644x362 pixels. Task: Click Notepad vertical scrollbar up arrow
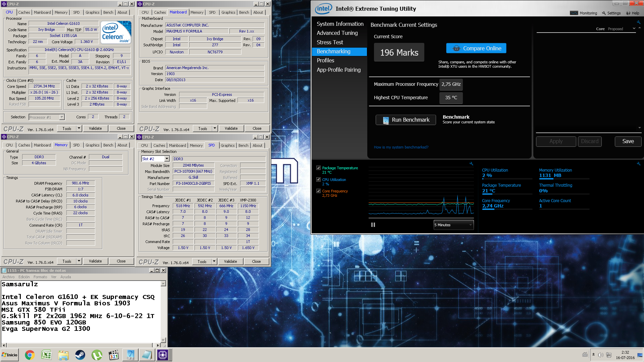click(163, 284)
